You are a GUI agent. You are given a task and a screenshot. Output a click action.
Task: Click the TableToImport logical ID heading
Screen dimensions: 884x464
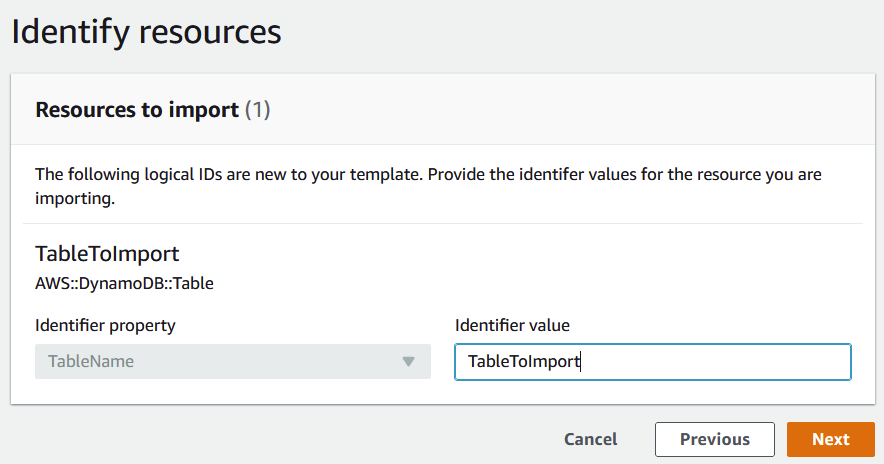[x=107, y=254]
